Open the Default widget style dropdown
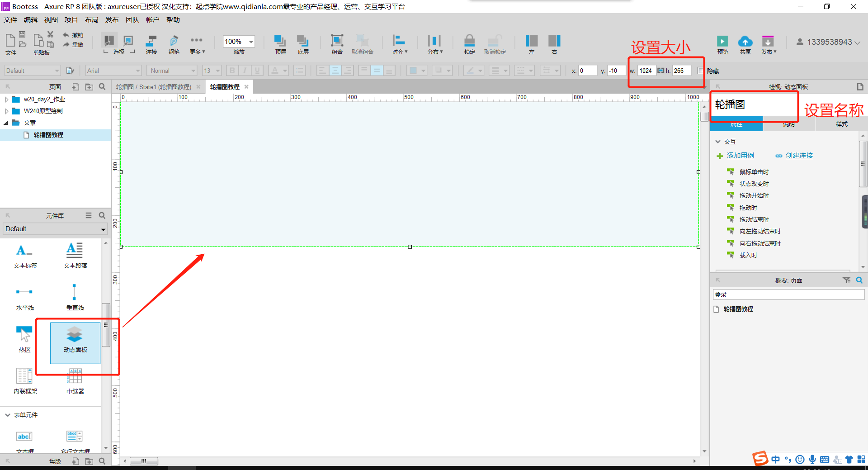This screenshot has height=470, width=868. click(32, 71)
